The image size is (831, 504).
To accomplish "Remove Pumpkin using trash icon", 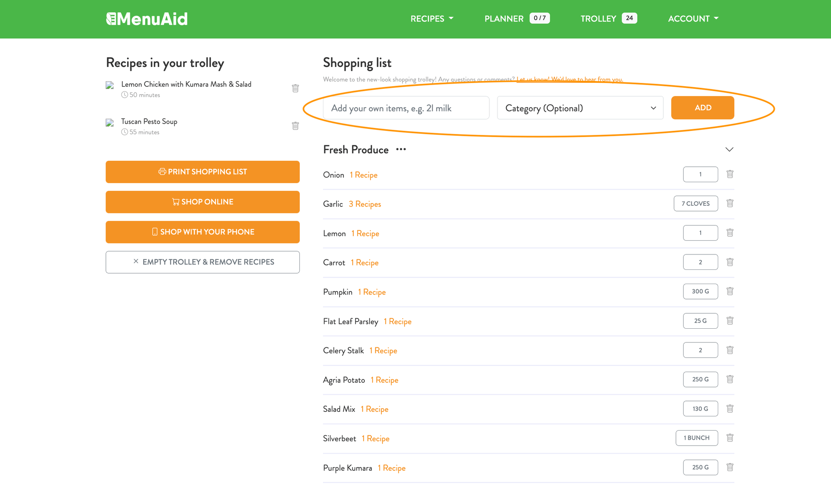I will click(x=730, y=291).
